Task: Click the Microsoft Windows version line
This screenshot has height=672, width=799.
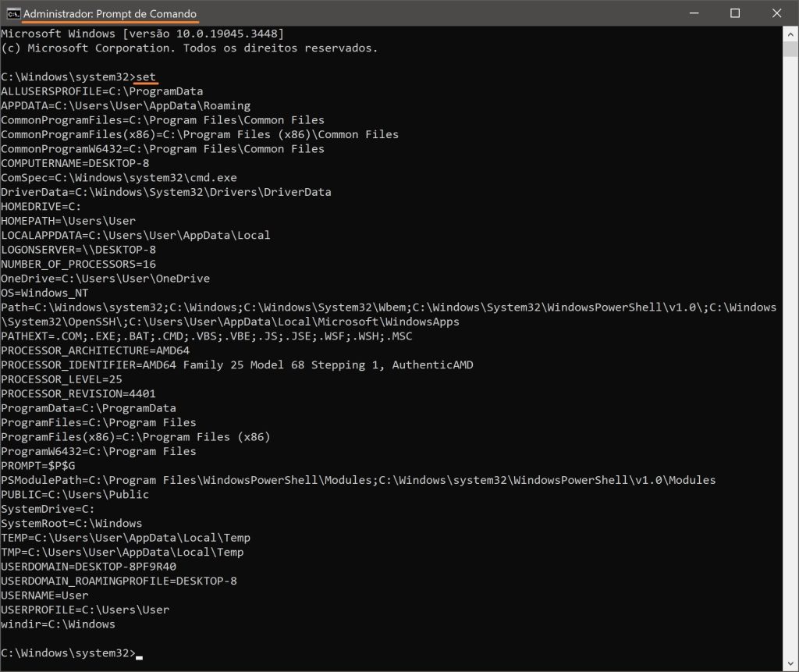Action: 142,34
